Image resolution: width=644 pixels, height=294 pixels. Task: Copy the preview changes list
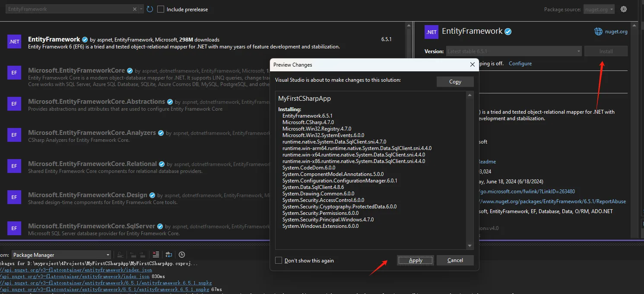[455, 82]
